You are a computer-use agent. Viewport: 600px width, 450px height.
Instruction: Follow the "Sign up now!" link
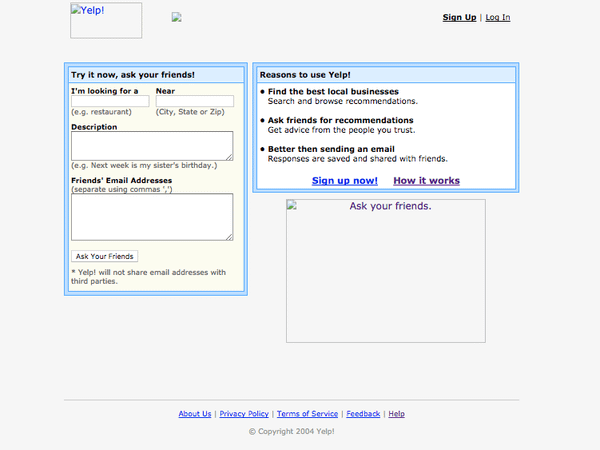pos(344,181)
